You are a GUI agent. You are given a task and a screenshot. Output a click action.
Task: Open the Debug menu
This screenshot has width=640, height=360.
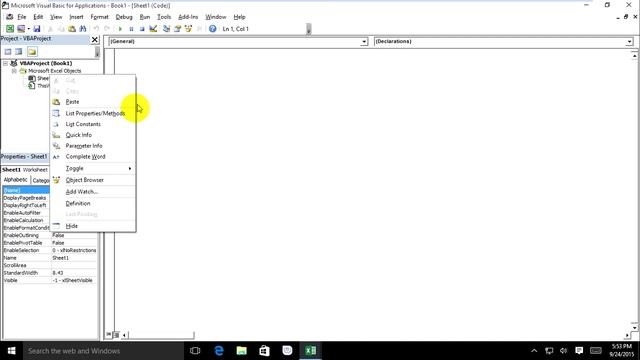[x=124, y=17]
